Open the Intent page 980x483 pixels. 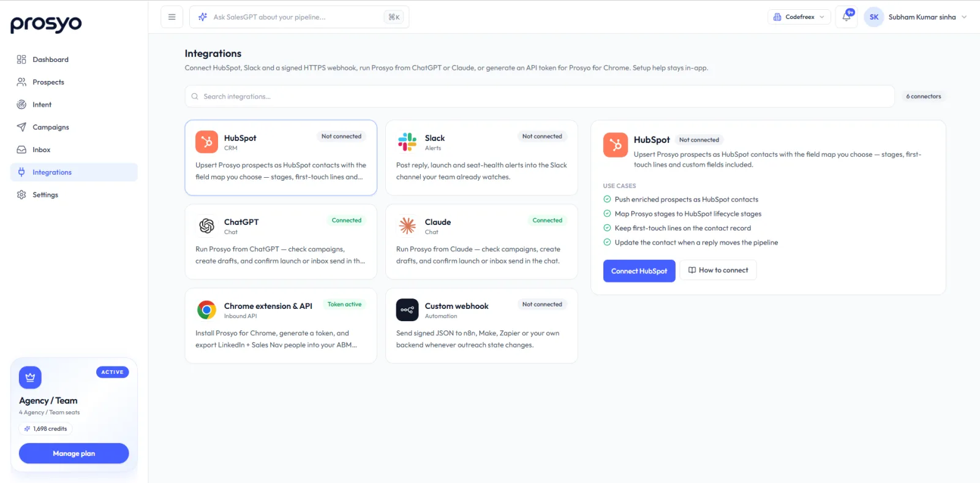click(73, 105)
